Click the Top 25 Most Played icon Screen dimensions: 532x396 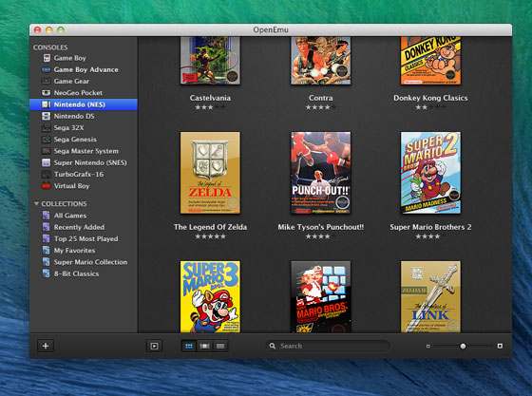(47, 238)
